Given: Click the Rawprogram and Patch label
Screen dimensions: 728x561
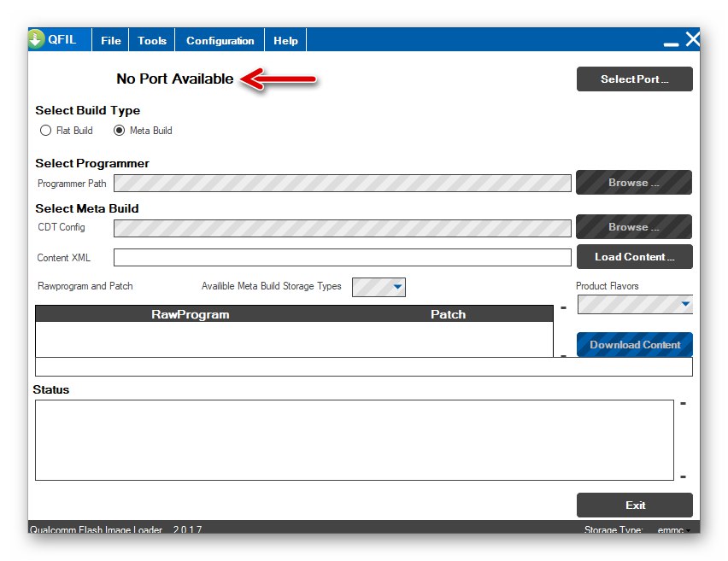Looking at the screenshot, I should [x=85, y=286].
